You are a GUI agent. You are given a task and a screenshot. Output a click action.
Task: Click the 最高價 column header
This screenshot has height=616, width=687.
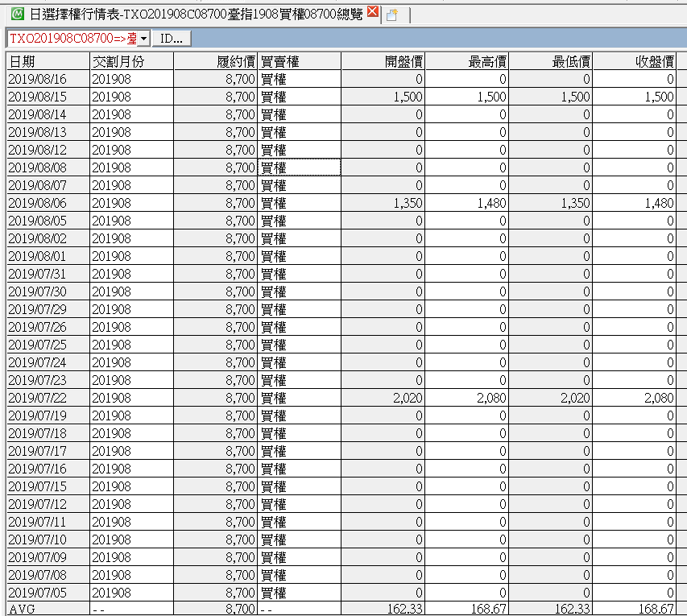click(x=466, y=61)
